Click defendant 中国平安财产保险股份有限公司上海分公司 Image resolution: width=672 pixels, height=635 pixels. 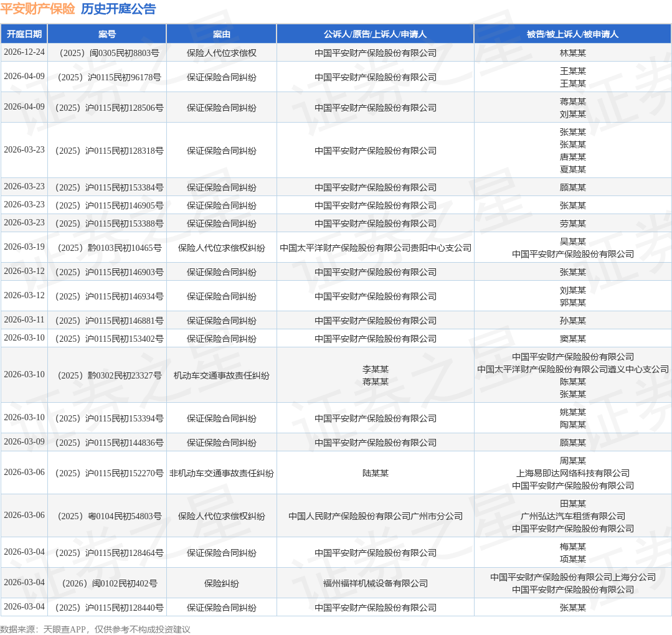572,577
